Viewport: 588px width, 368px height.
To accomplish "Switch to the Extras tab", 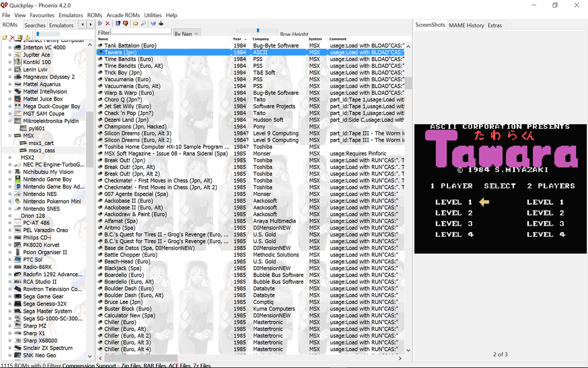I will point(495,25).
